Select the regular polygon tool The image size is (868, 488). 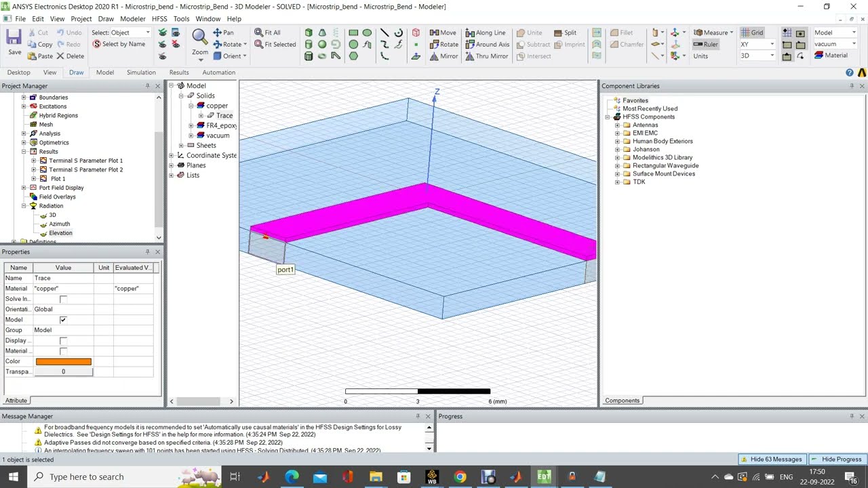point(353,56)
